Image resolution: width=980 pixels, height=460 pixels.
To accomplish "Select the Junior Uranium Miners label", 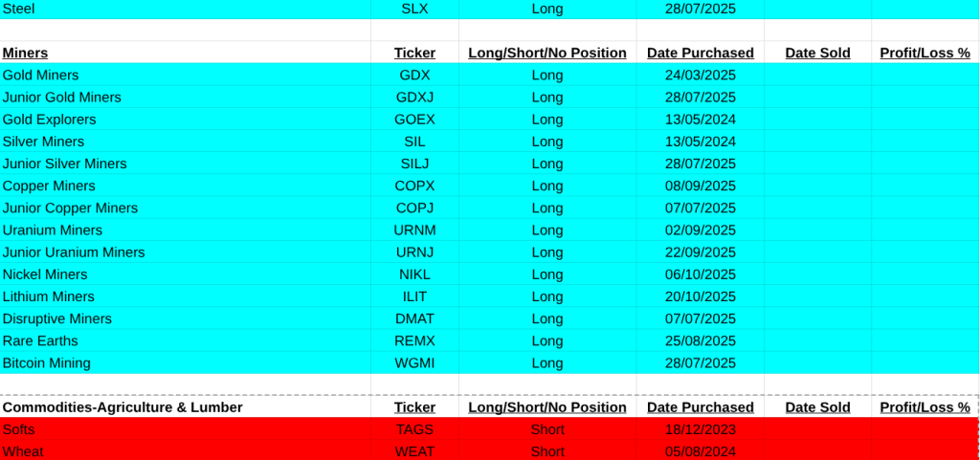I will [x=74, y=252].
